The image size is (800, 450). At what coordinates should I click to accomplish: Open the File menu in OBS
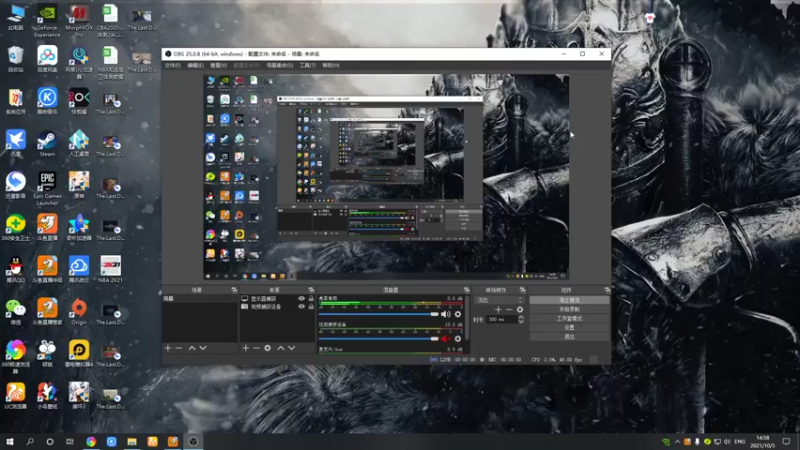click(x=172, y=65)
